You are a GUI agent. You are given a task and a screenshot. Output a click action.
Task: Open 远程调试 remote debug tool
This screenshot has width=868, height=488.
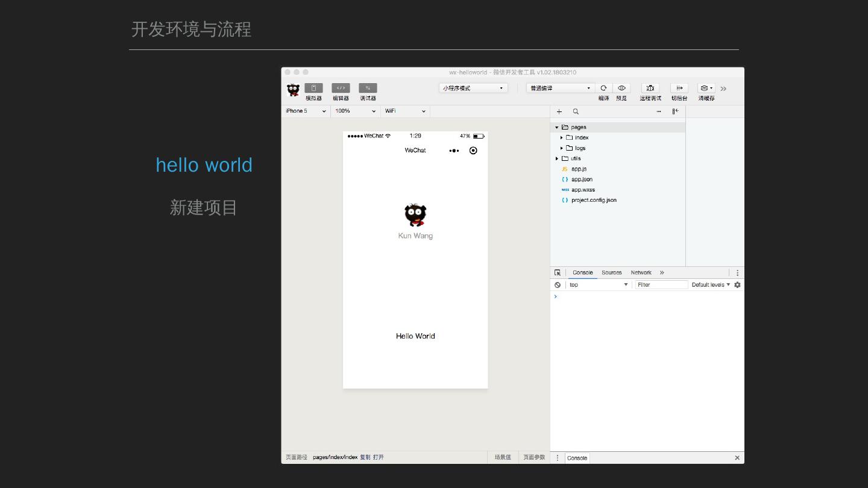[650, 88]
